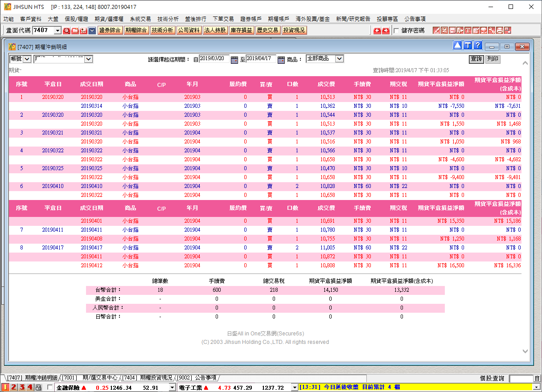Screen dimensions: 542x392
Task: Open calendar picker for end date
Action: tap(281, 60)
